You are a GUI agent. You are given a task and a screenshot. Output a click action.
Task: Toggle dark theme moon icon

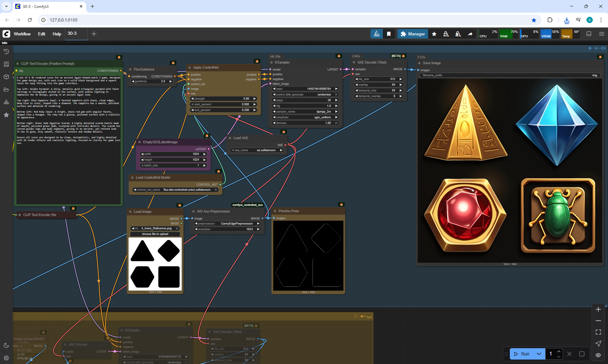point(6,345)
